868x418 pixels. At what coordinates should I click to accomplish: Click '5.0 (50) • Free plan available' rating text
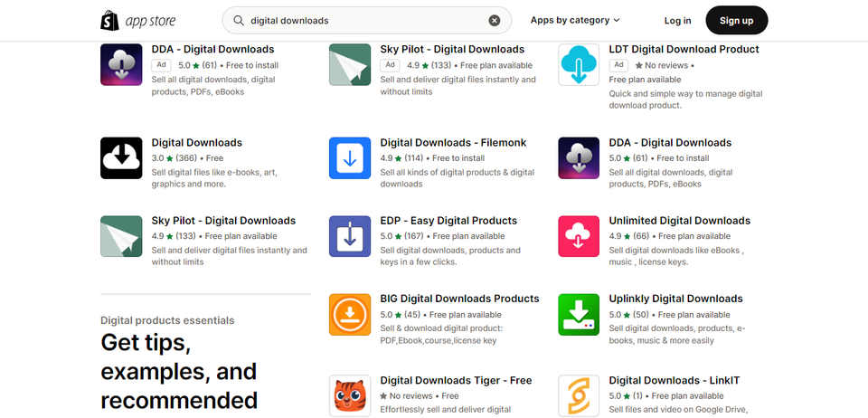(x=669, y=315)
